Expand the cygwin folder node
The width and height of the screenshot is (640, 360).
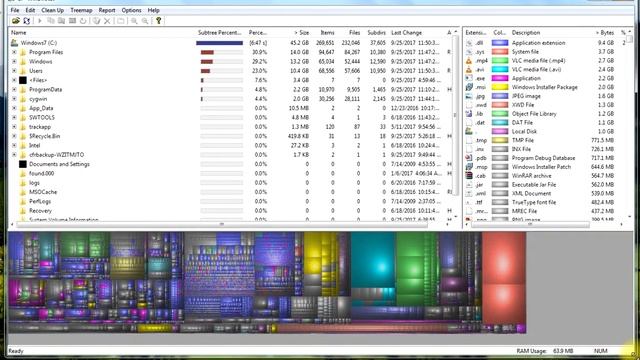coord(14,99)
